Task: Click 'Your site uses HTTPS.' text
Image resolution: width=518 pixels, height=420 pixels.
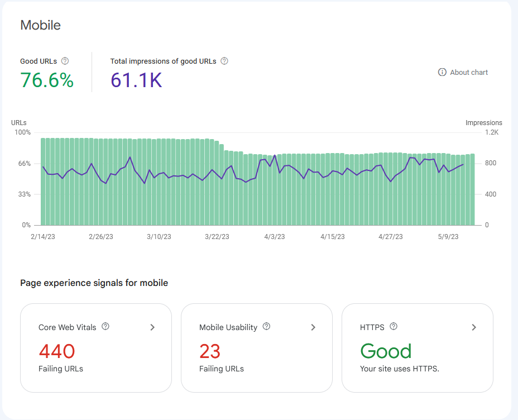Action: point(400,369)
